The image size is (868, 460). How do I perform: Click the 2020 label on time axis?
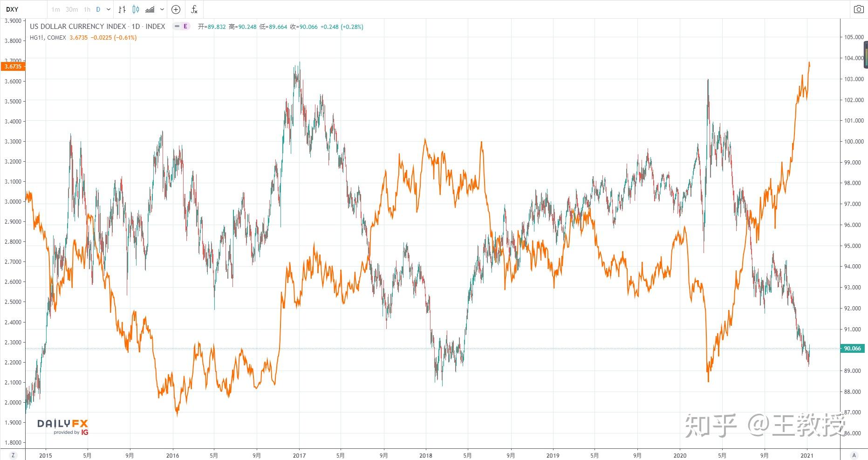(x=680, y=455)
